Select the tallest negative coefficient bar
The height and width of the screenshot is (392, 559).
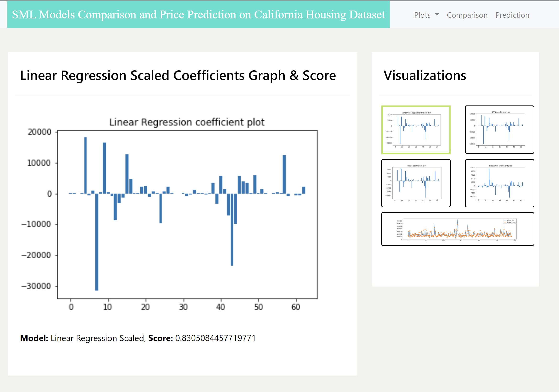click(96, 241)
